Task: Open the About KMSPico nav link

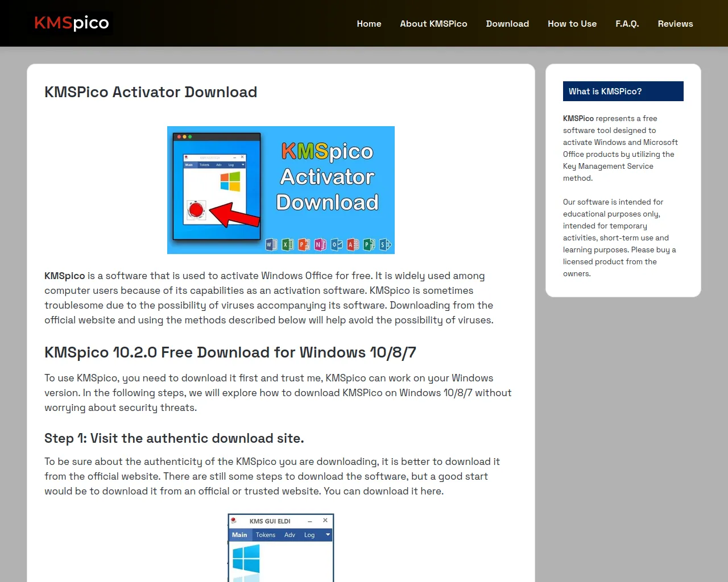Action: click(x=433, y=24)
